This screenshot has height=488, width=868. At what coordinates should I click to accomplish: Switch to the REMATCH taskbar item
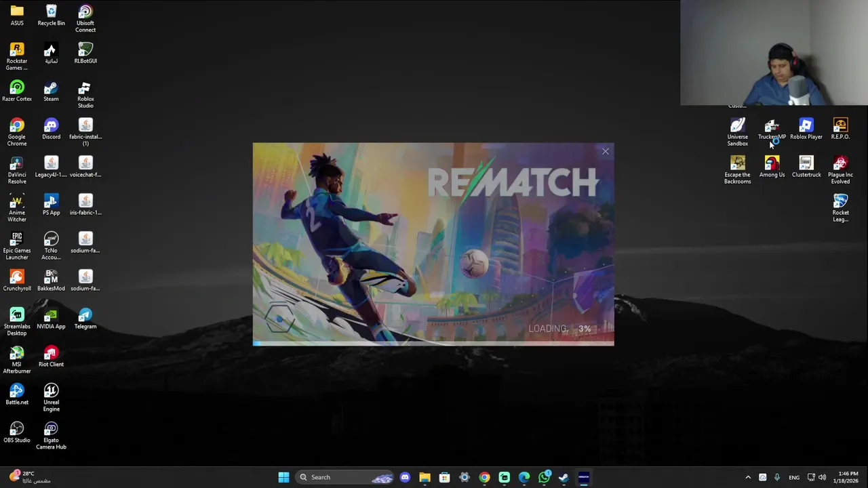tap(583, 477)
